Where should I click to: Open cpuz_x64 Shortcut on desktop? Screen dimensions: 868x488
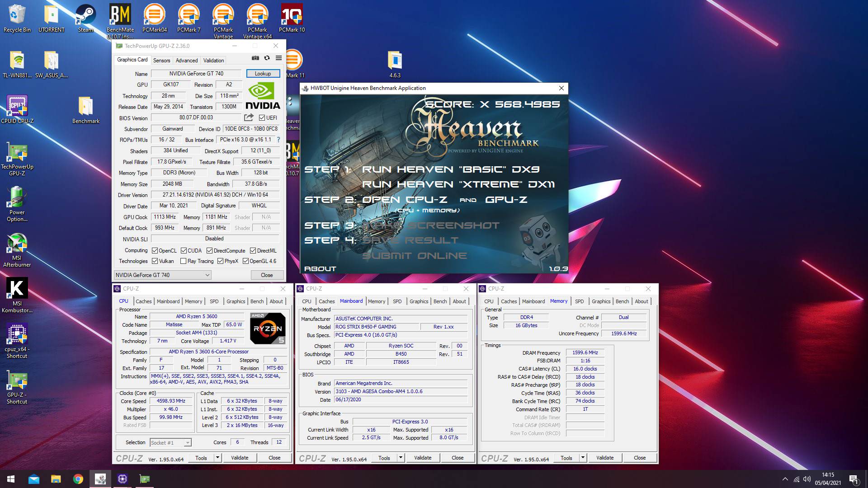pyautogui.click(x=17, y=341)
